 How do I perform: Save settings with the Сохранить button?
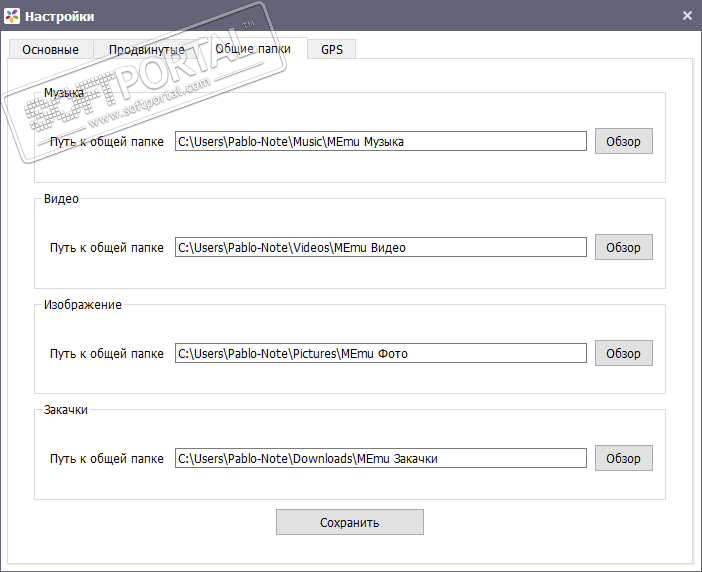[x=349, y=522]
